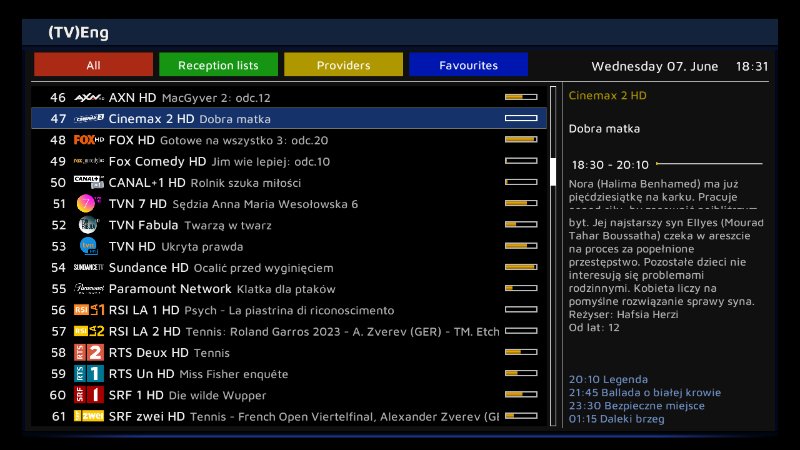Viewport: 800px width, 450px height.
Task: Click the 18:31 clock
Action: coord(752,66)
